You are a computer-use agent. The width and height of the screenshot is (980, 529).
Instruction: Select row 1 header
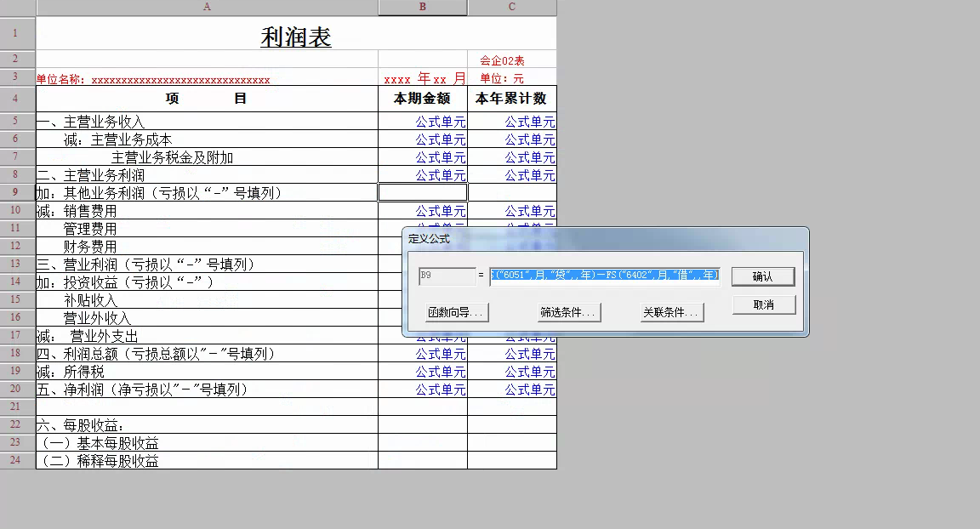18,33
